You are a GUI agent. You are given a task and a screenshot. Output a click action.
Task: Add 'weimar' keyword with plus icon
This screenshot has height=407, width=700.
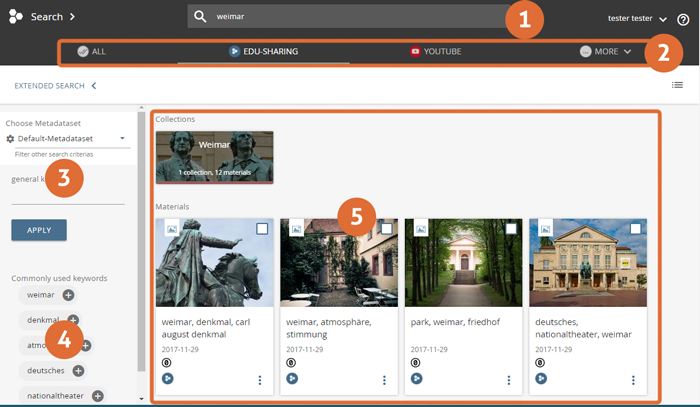69,295
